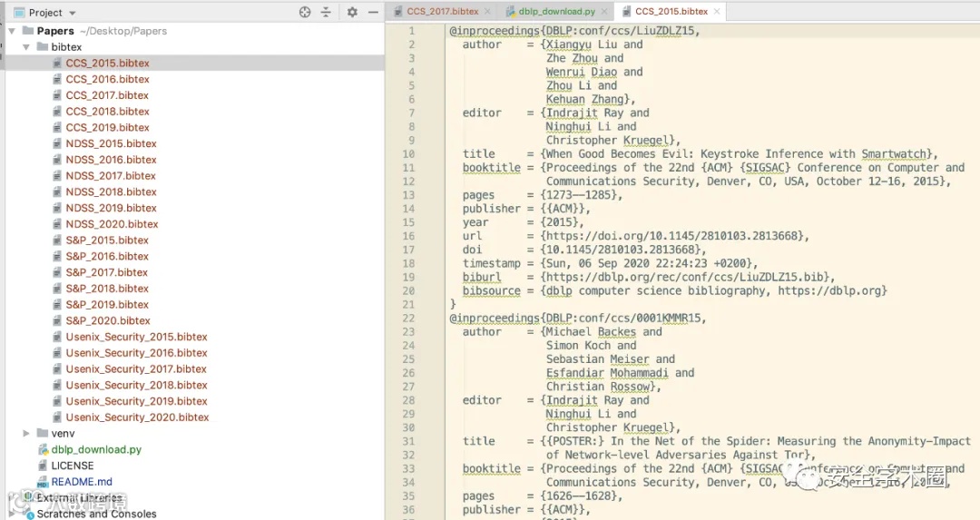Open Usenix_Security_2018.bibtex file
980x520 pixels.
tap(136, 386)
